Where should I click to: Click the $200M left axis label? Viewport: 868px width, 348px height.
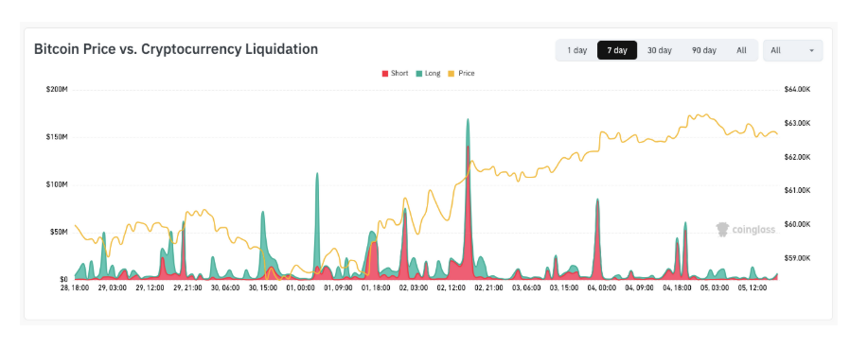(57, 90)
